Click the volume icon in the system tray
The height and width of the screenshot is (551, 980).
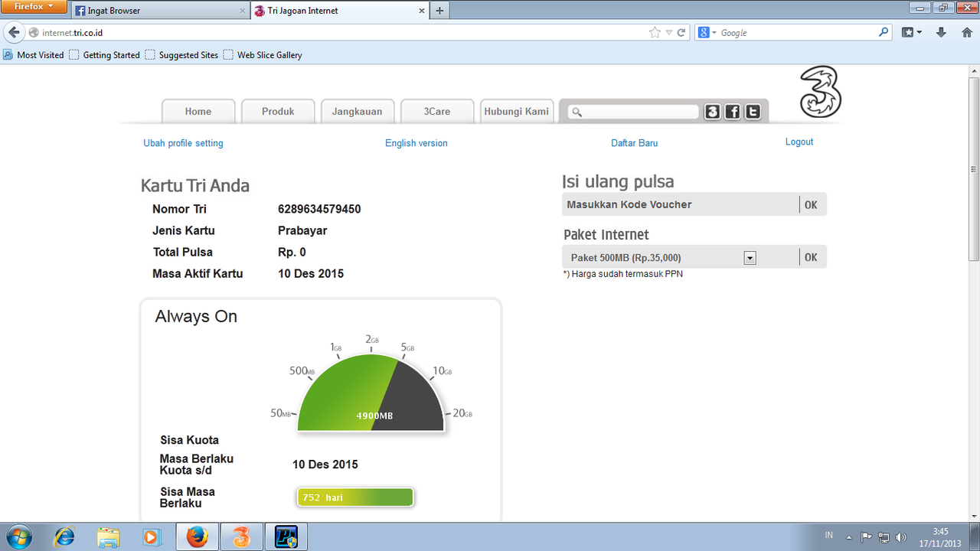tap(900, 536)
